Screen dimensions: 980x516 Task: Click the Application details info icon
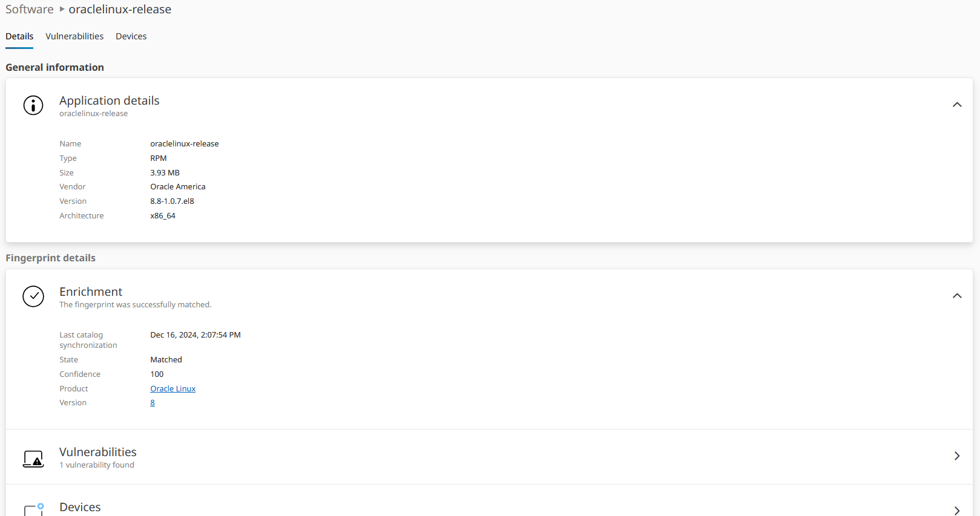click(x=33, y=105)
